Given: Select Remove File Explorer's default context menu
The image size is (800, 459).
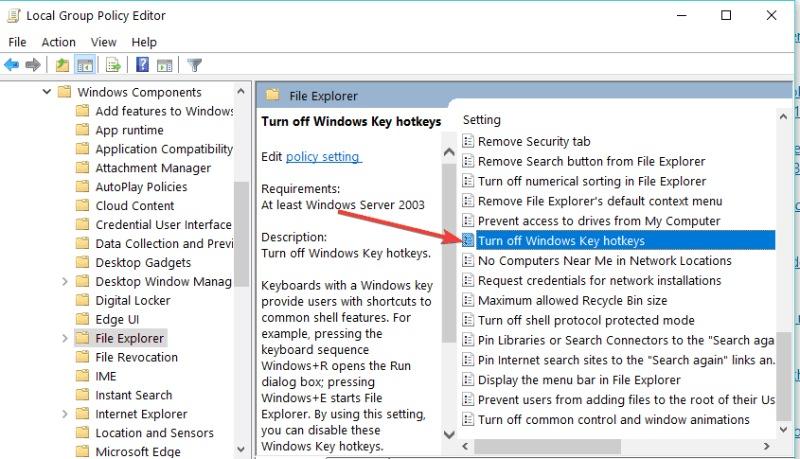Looking at the screenshot, I should (600, 201).
